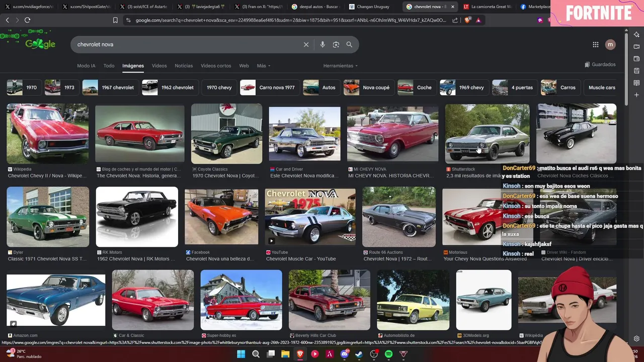
Task: Open the Coyote Classics green Nova image
Action: click(x=226, y=134)
